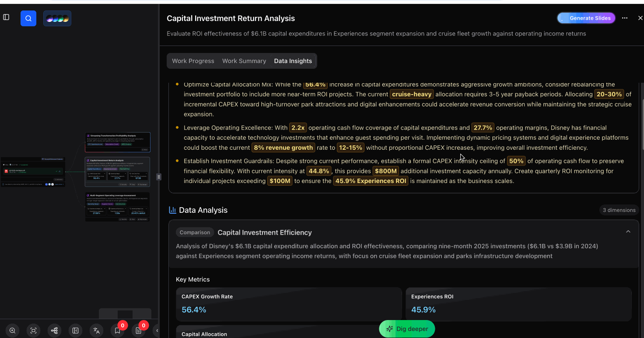Switch to the Work Progress tab
The width and height of the screenshot is (644, 338).
pos(193,61)
